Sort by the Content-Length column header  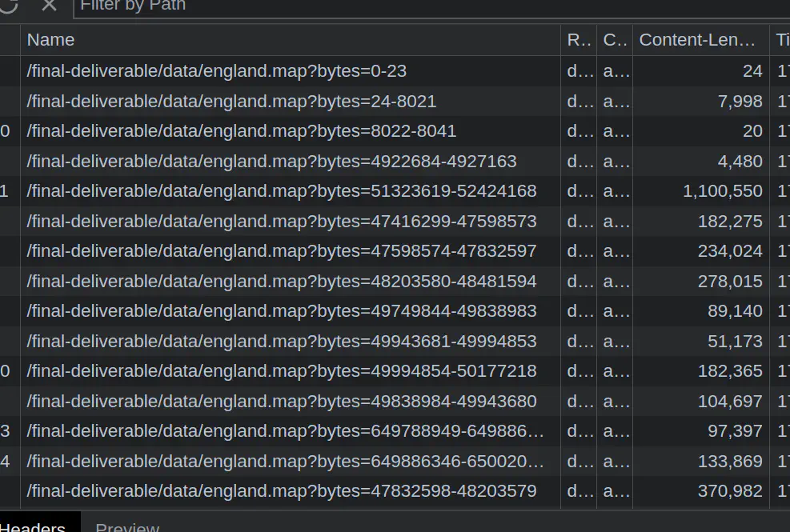click(x=697, y=40)
